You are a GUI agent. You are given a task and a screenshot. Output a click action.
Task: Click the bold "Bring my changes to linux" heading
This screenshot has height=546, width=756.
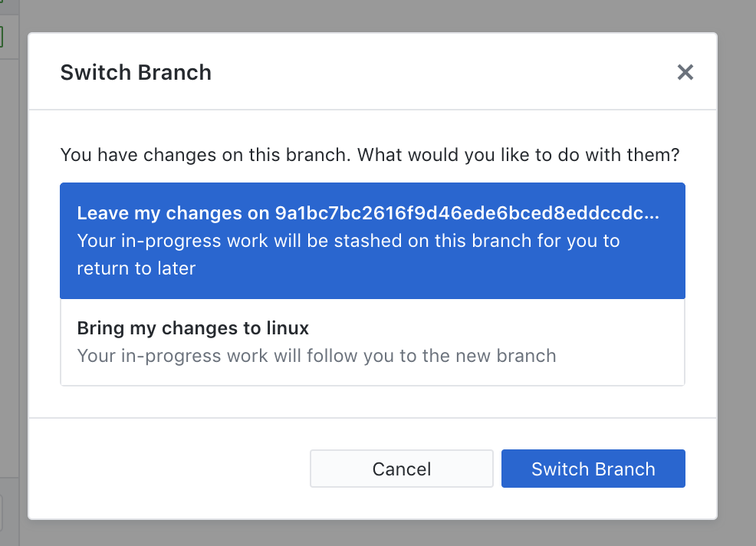coord(192,328)
